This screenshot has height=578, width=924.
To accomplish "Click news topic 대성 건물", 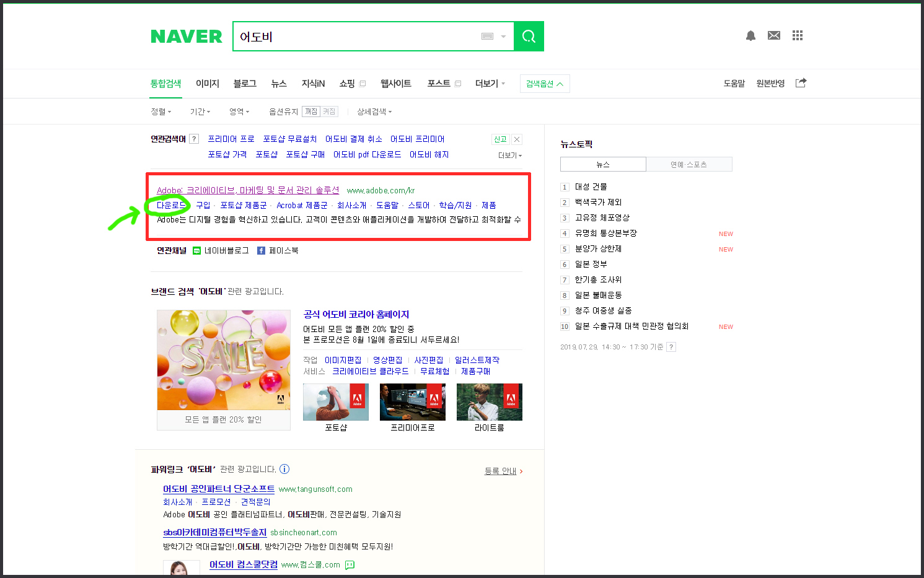I will [x=591, y=186].
